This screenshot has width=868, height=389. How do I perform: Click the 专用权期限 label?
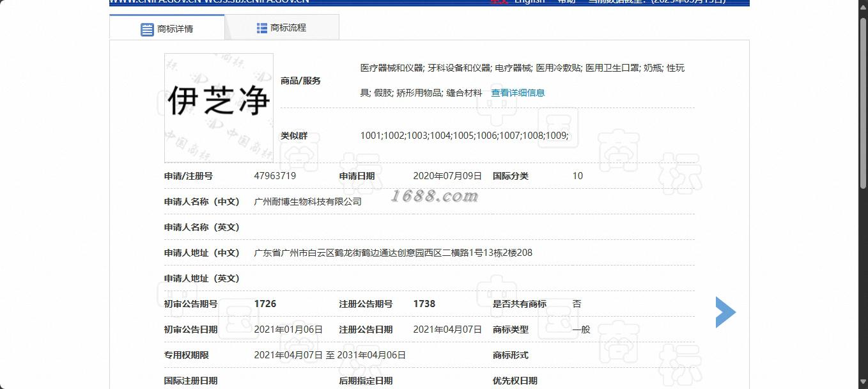click(x=187, y=355)
